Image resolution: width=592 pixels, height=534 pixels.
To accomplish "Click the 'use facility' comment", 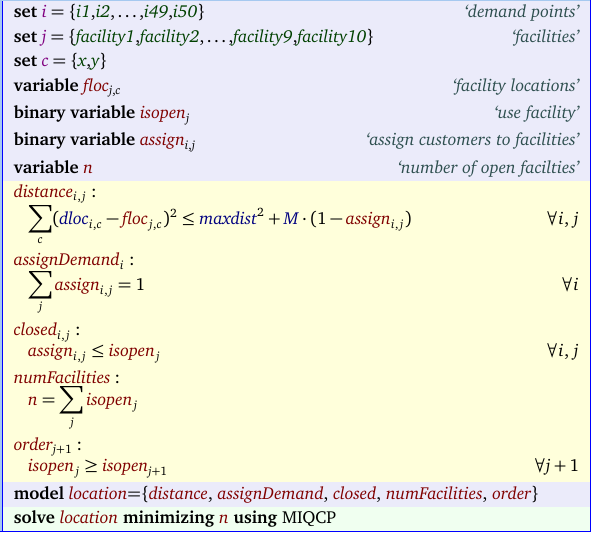I will pos(537,113).
